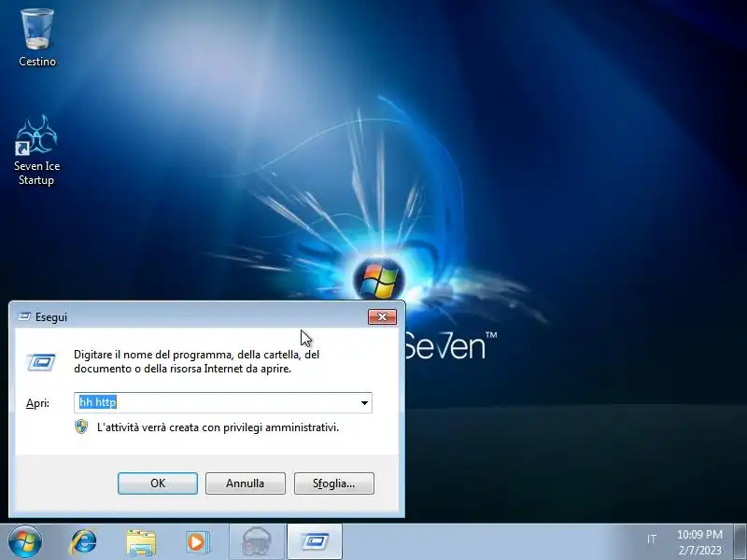Click the Apri text field containing 'hh http'
This screenshot has height=560, width=747.
[x=223, y=403]
